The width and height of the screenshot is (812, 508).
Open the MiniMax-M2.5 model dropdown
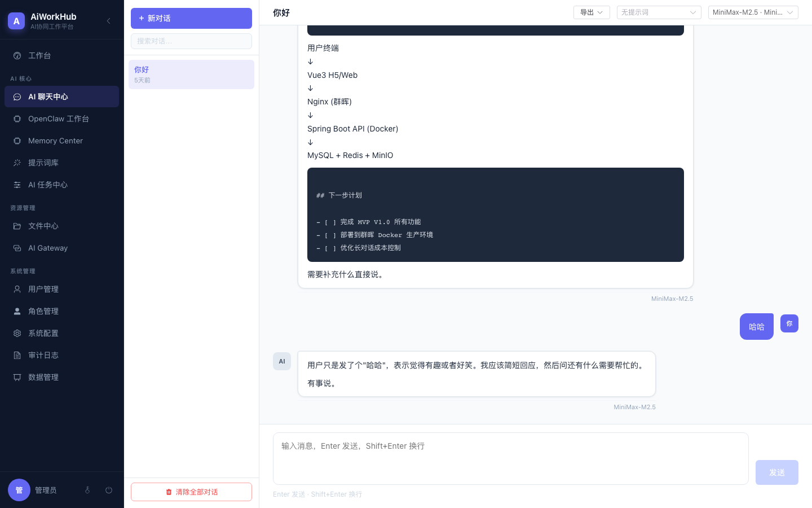click(753, 12)
